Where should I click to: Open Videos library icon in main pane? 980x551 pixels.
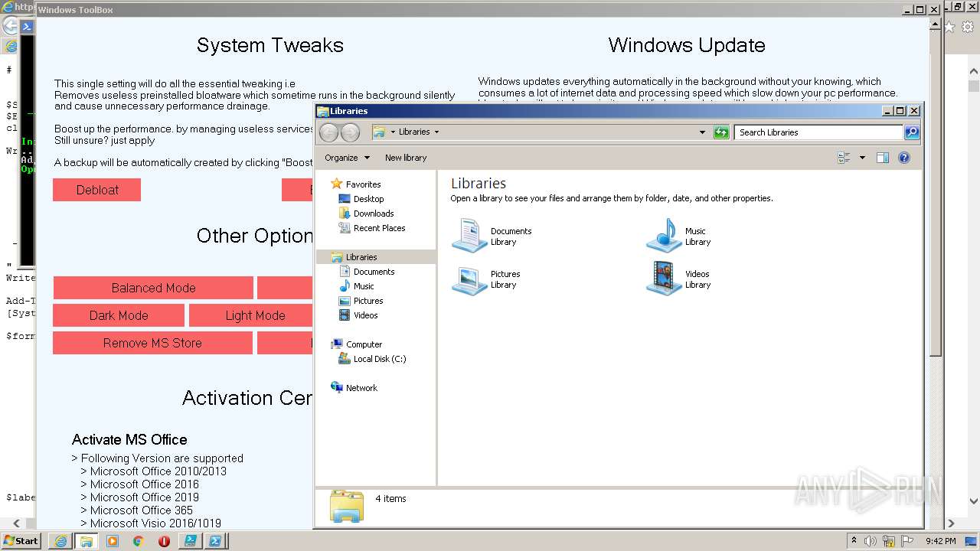[664, 279]
